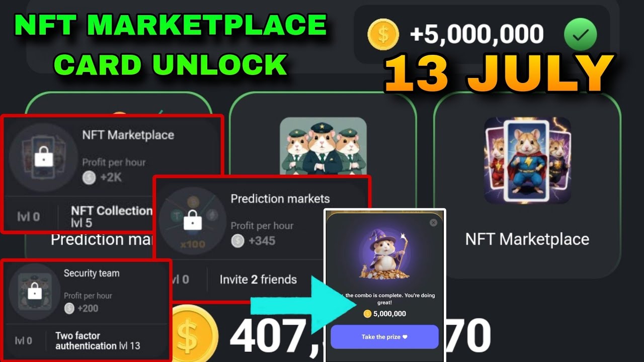Click the superhero hamster cards image
The width and height of the screenshot is (644, 362).
[527, 160]
